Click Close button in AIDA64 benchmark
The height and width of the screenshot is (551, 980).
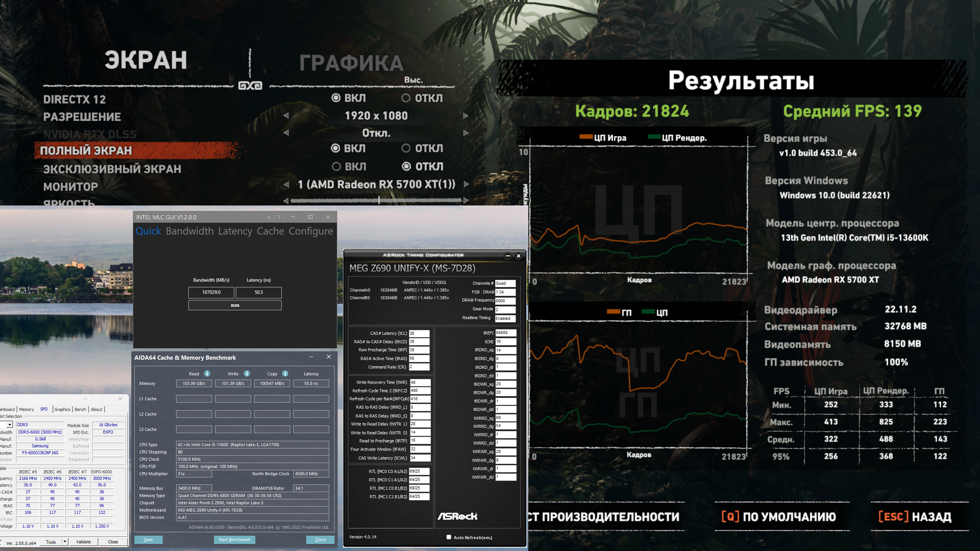pyautogui.click(x=320, y=540)
